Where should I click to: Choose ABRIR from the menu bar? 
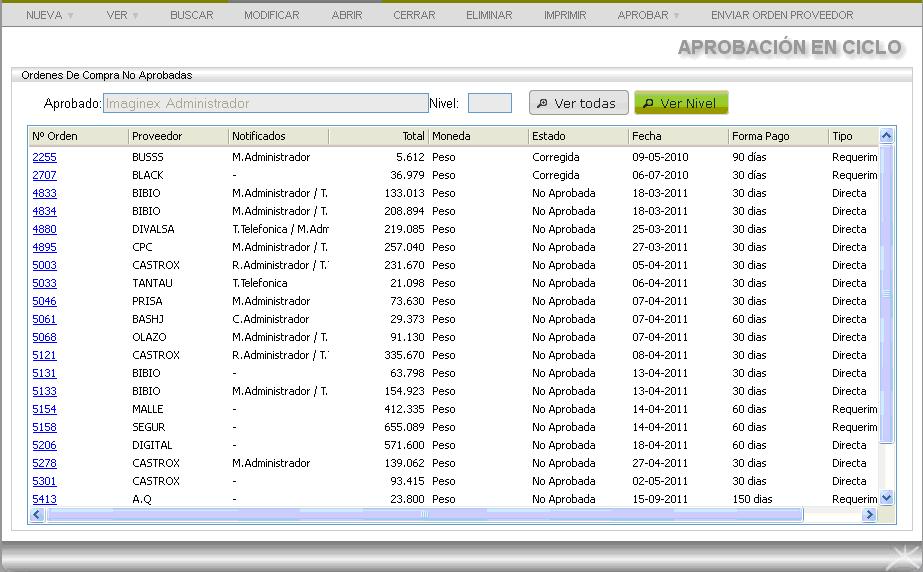click(347, 15)
